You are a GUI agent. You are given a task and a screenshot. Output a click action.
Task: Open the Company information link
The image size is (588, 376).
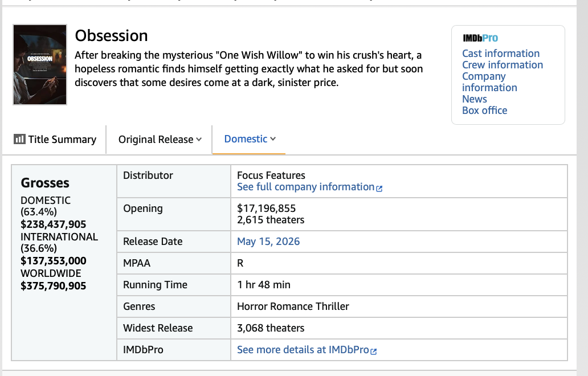pyautogui.click(x=489, y=81)
